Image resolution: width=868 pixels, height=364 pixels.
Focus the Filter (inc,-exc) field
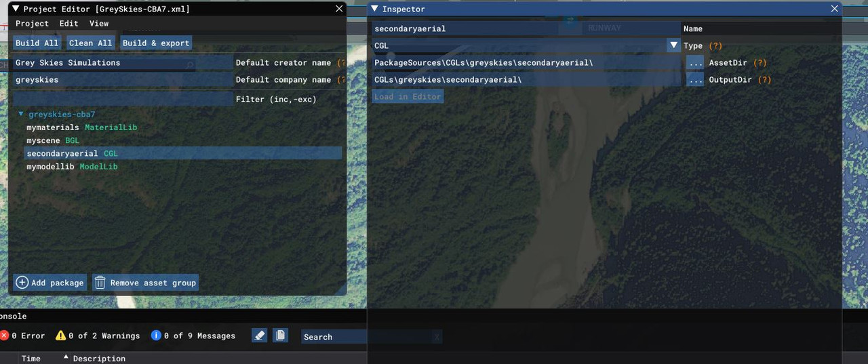click(123, 99)
